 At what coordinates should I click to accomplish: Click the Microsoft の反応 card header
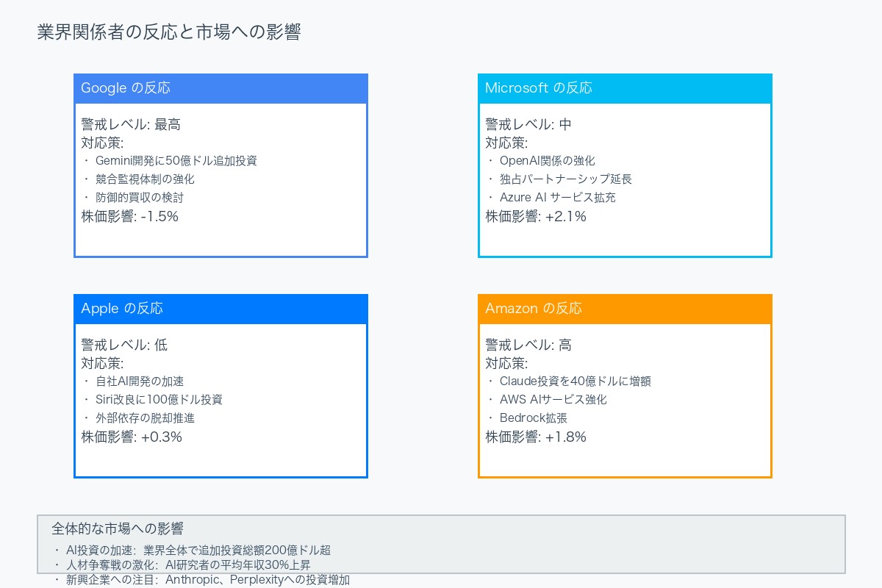[625, 88]
